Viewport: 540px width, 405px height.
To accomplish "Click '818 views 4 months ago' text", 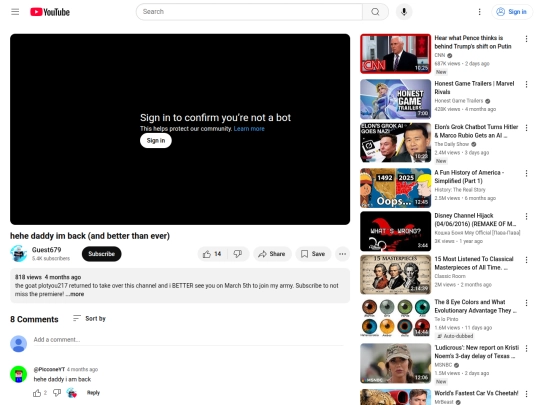I will click(x=48, y=277).
